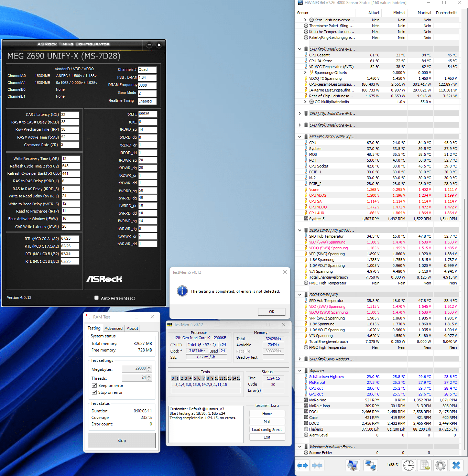Collapse the DDR5 DIMM [#0] sensor group

click(x=300, y=230)
